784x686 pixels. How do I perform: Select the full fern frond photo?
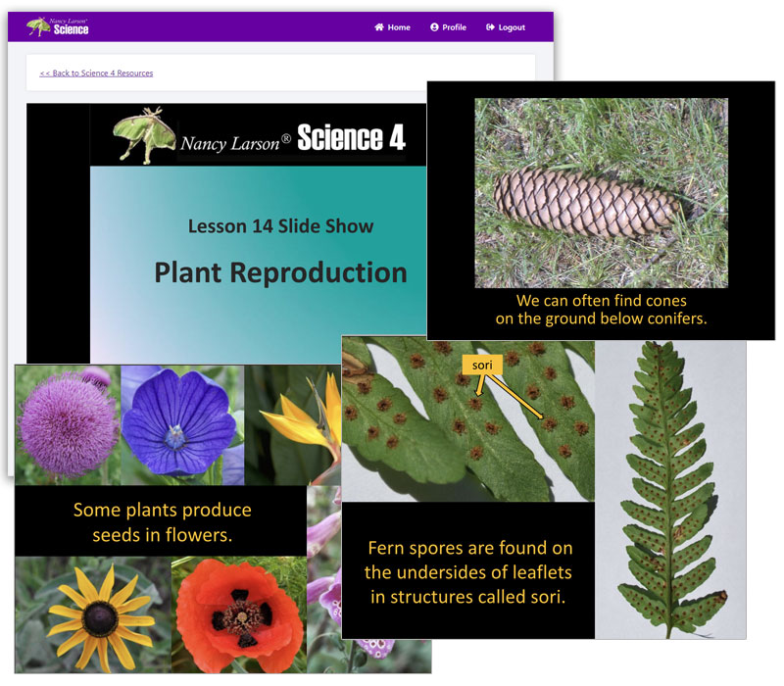pyautogui.click(x=670, y=490)
